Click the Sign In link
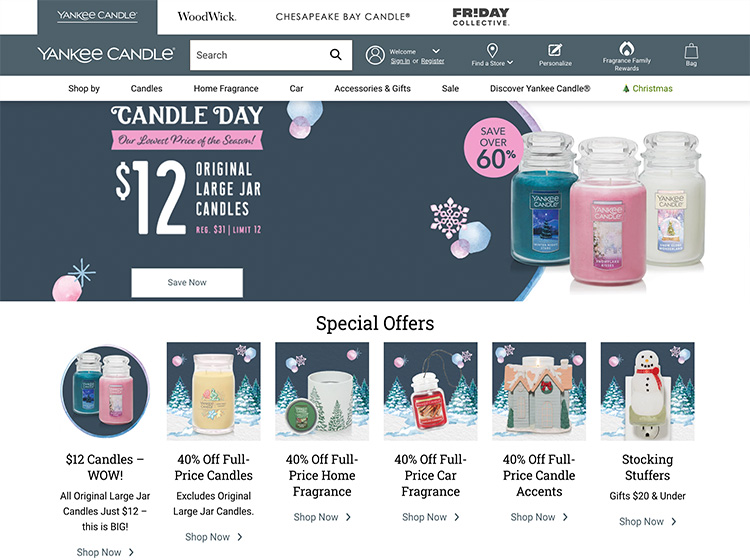Image resolution: width=750 pixels, height=560 pixels. [x=400, y=61]
